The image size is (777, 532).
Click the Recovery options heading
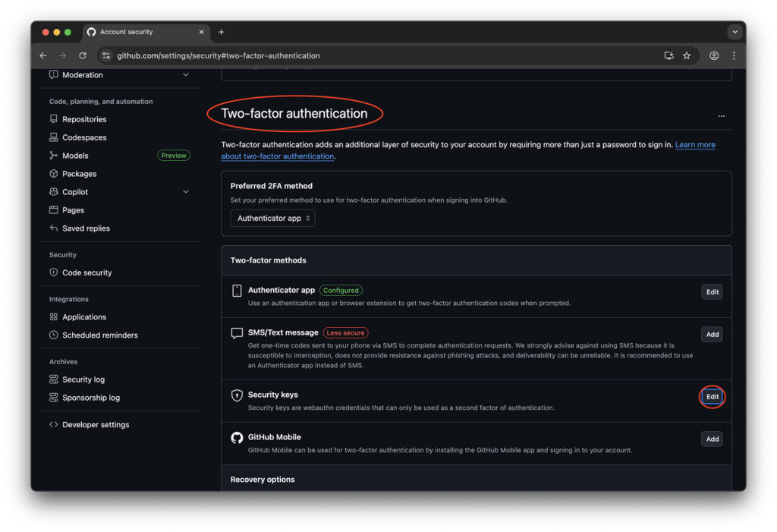[263, 480]
